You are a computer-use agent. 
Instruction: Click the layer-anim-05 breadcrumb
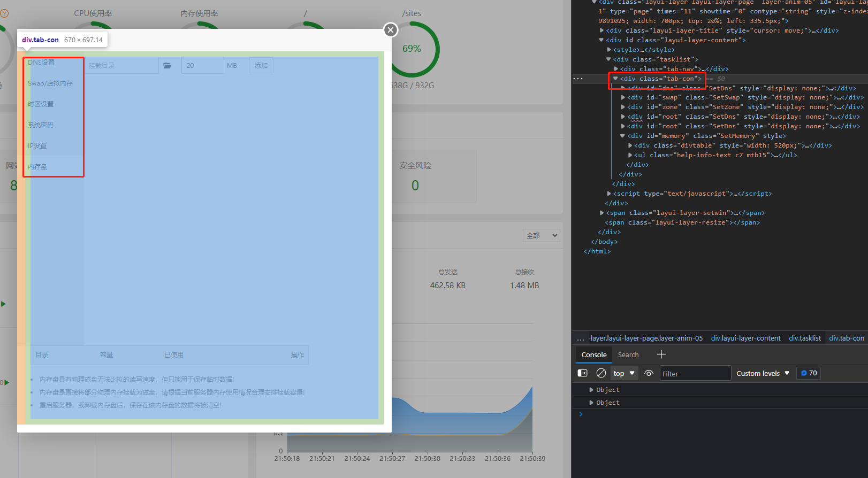tap(646, 338)
